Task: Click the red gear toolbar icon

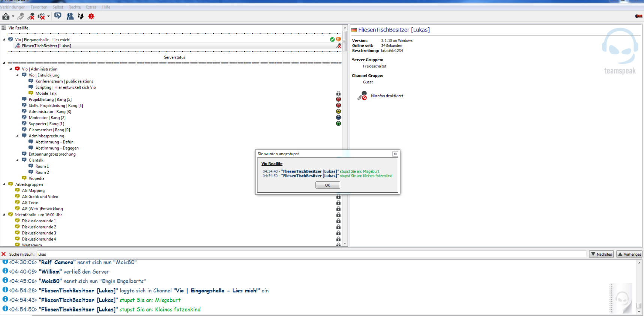Action: [91, 16]
